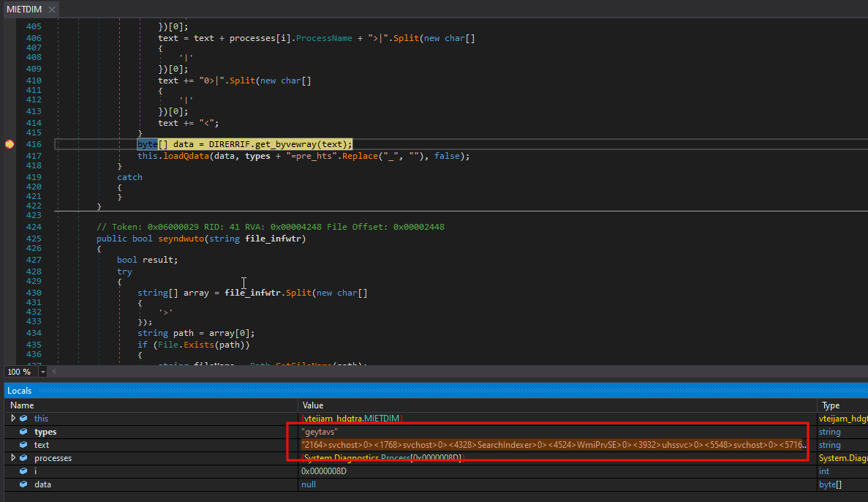Screen dimensions: 868x502
Task: Click the field icon beside 'data' variable
Action: click(x=23, y=484)
